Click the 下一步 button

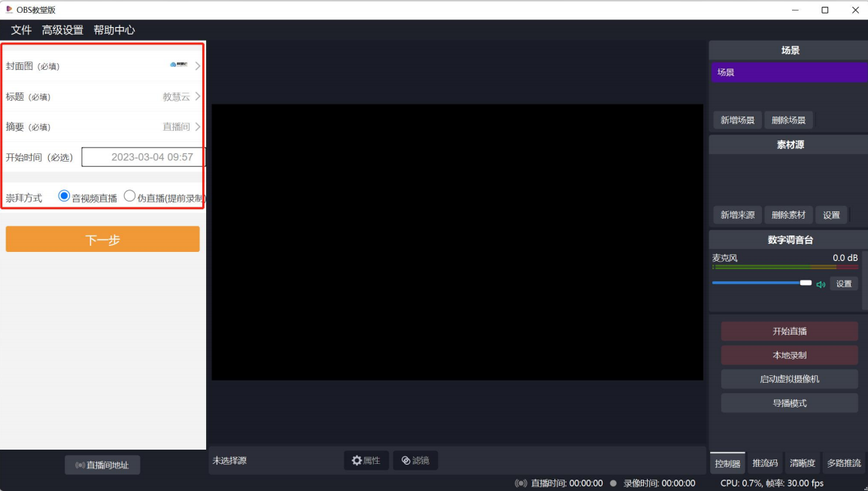[x=102, y=238]
